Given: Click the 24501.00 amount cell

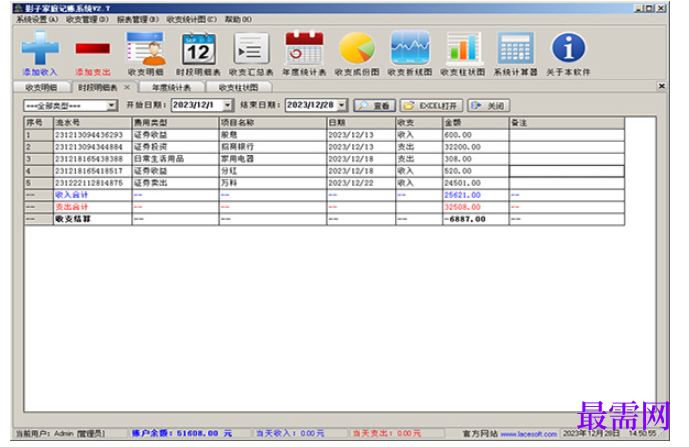Looking at the screenshot, I should coord(475,183).
